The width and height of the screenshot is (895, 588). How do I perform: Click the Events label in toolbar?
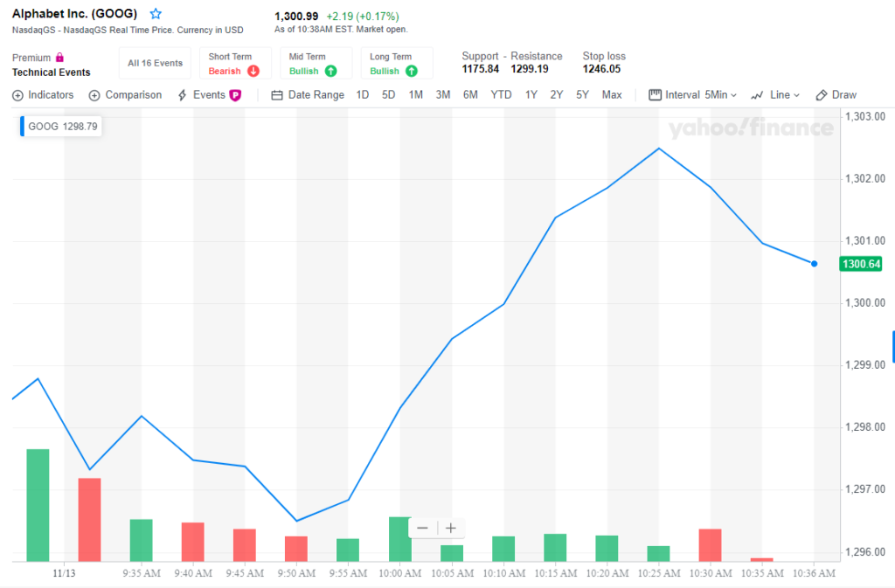209,95
